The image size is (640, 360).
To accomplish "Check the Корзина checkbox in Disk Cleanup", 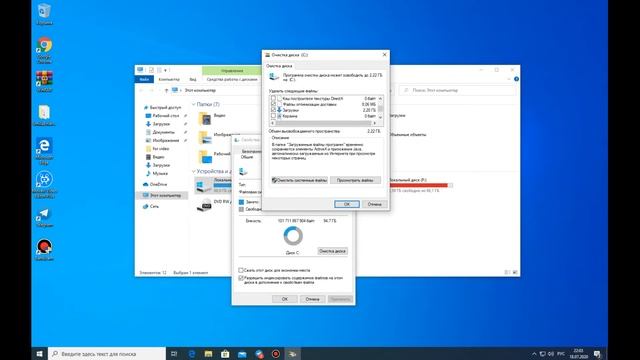I will coord(273,116).
